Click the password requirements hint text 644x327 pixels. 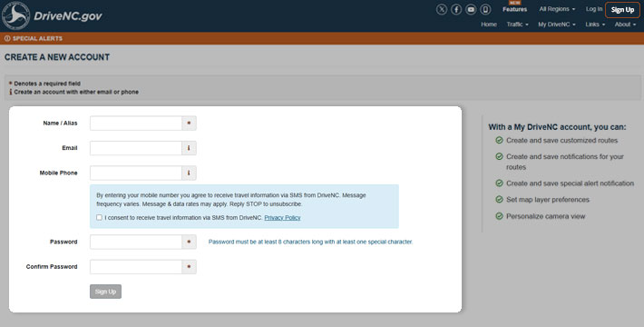[x=310, y=242]
